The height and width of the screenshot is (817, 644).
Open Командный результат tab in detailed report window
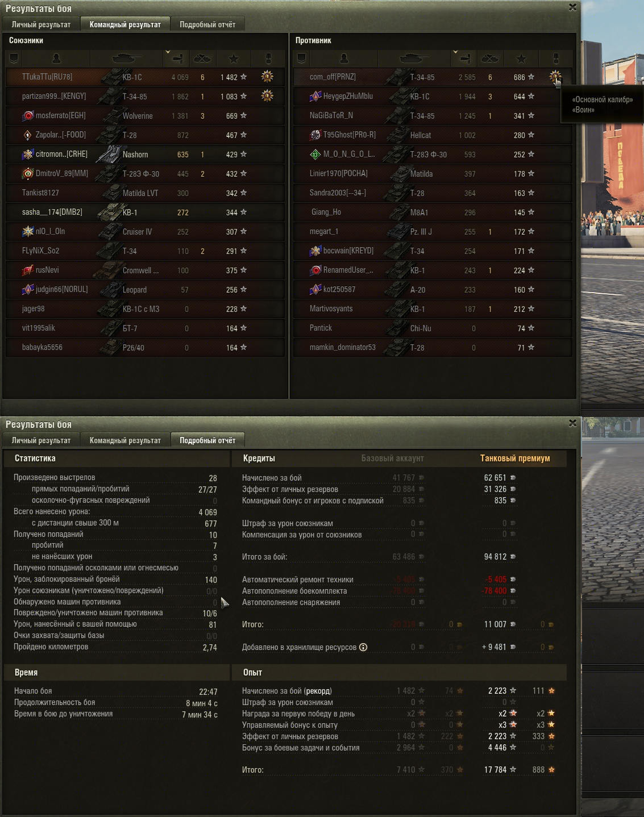tap(125, 440)
